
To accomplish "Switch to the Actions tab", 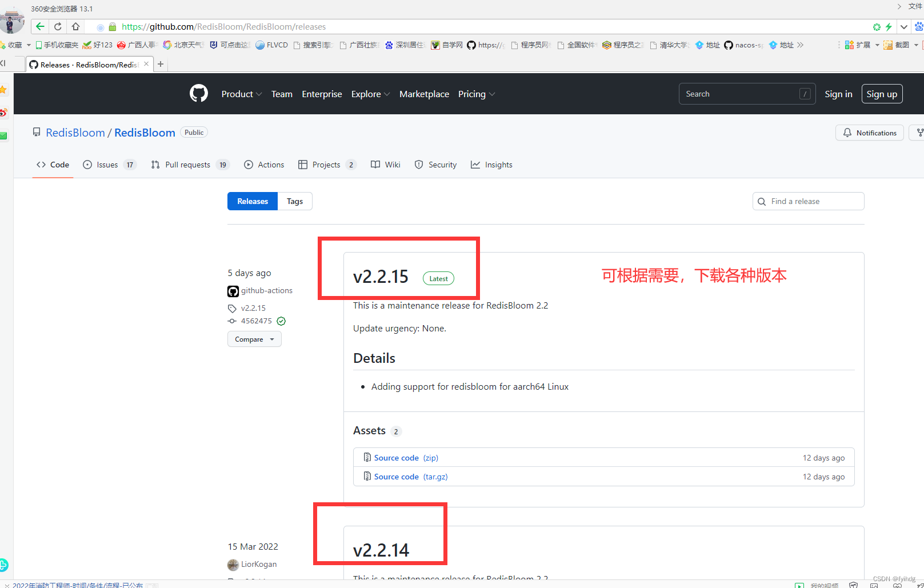I will coord(264,165).
